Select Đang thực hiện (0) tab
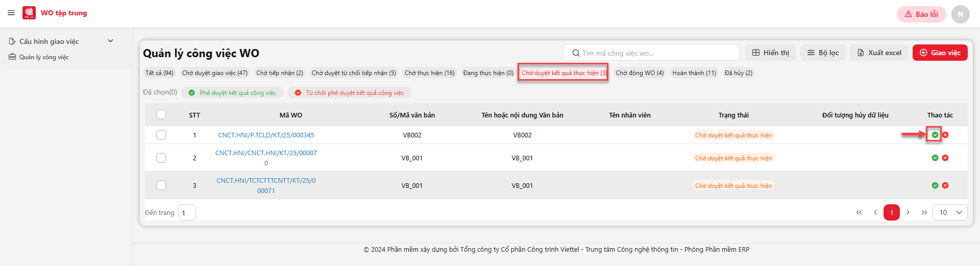 pyautogui.click(x=488, y=73)
